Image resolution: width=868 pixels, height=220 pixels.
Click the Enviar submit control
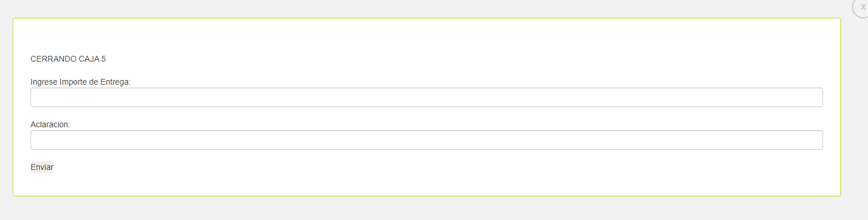[42, 167]
